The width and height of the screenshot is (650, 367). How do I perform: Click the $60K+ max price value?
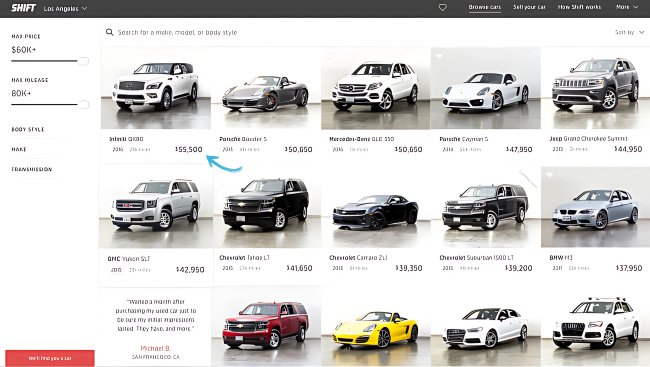pyautogui.click(x=24, y=50)
